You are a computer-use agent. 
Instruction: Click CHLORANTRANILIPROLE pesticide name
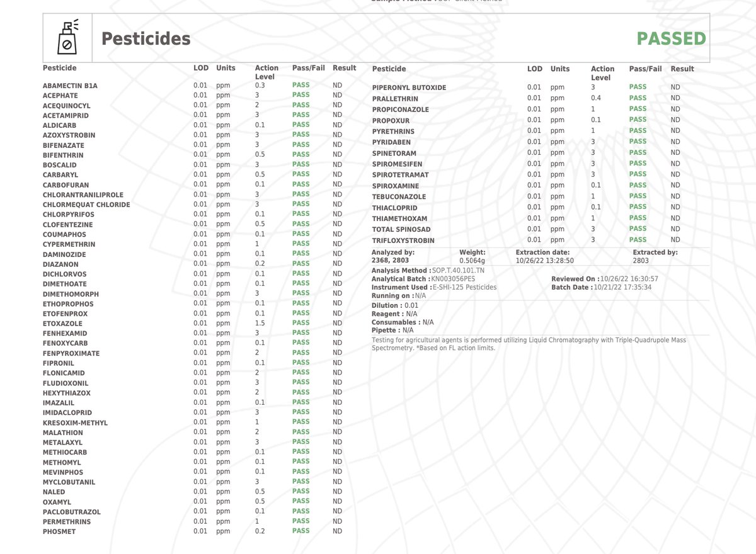[83, 195]
